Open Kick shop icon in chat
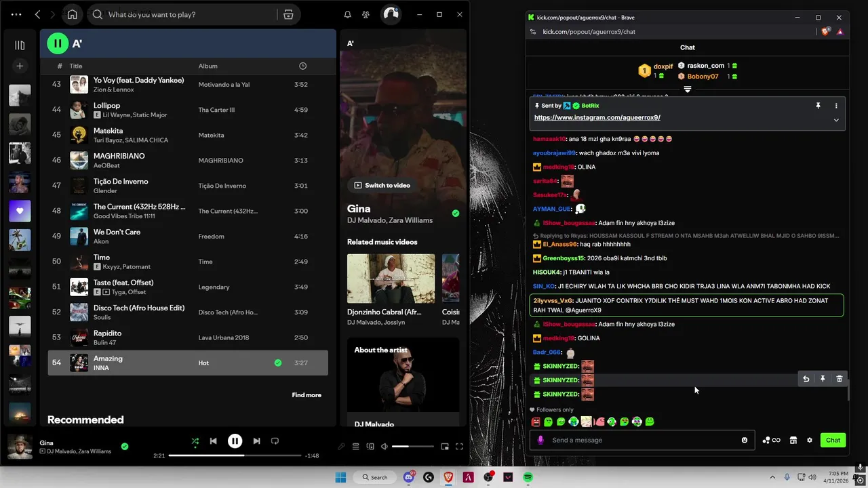 click(793, 440)
